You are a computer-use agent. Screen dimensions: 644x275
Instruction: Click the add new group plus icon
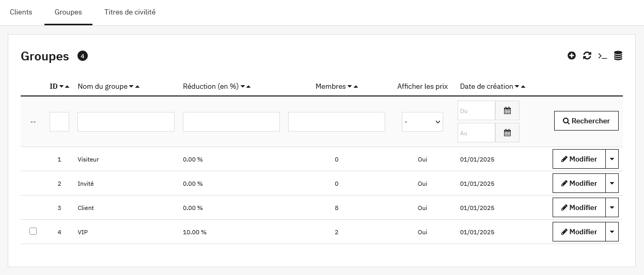571,56
